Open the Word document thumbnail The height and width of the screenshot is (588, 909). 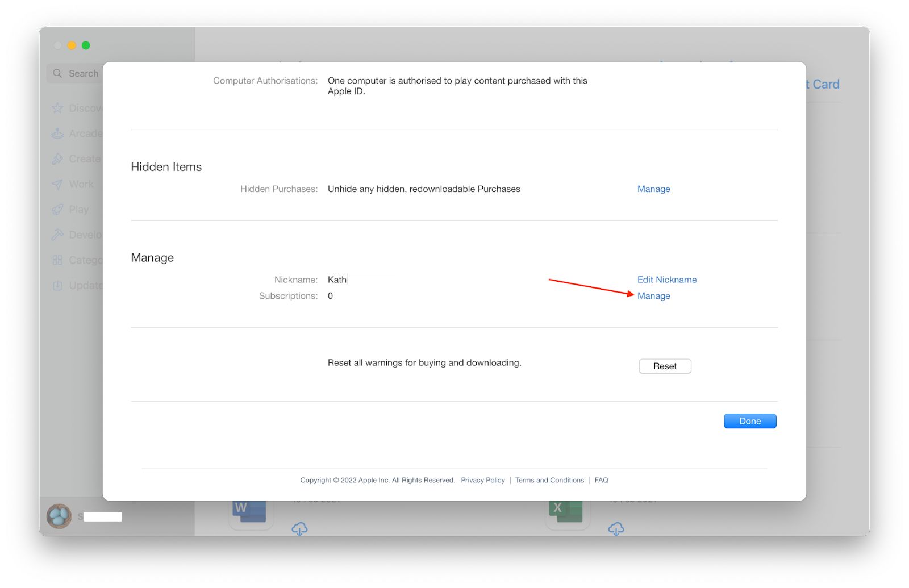coord(251,511)
